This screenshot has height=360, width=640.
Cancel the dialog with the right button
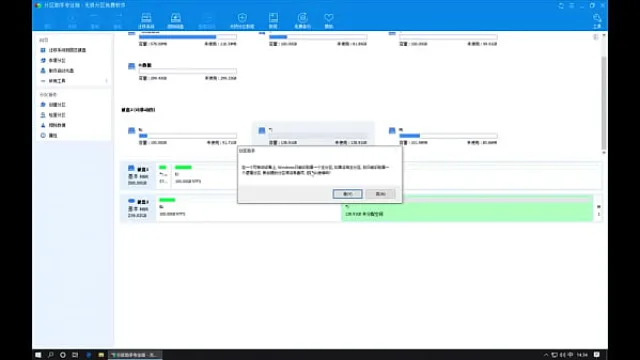(x=380, y=194)
